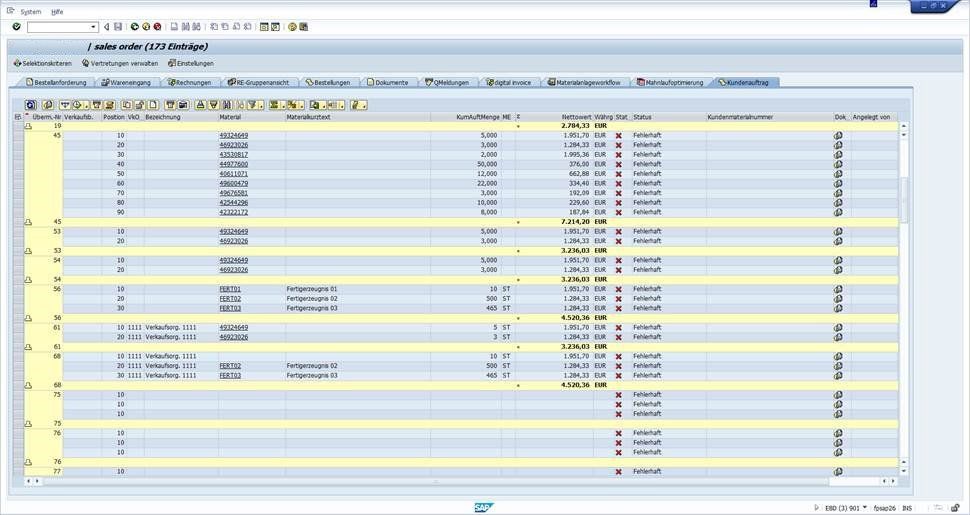Collapse subtotal group 53 expander
Image resolution: width=970 pixels, height=515 pixels.
click(28, 251)
